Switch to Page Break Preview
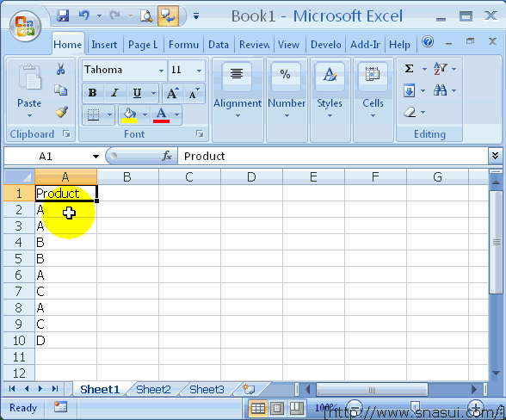This screenshot has width=506, height=420. point(297,408)
